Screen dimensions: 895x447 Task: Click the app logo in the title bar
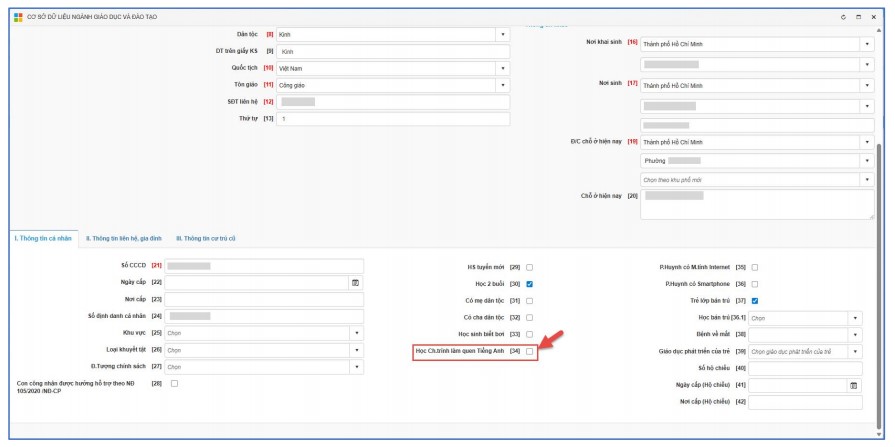(18, 17)
